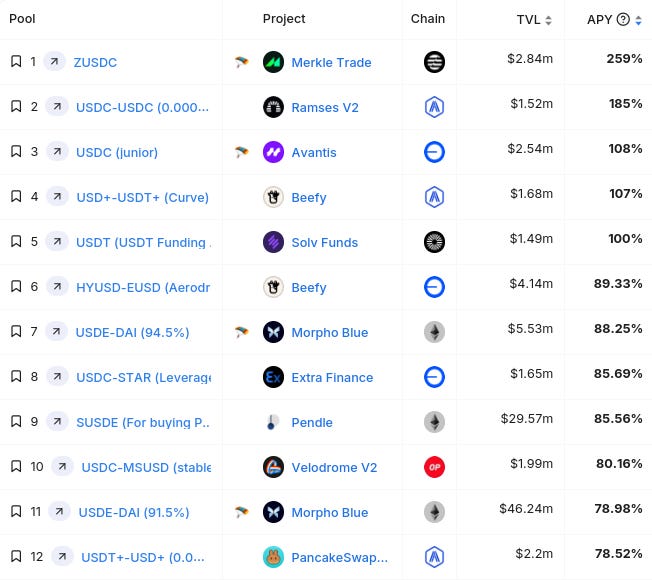Open external link arrow for USDC-STAR pool

click(57, 376)
